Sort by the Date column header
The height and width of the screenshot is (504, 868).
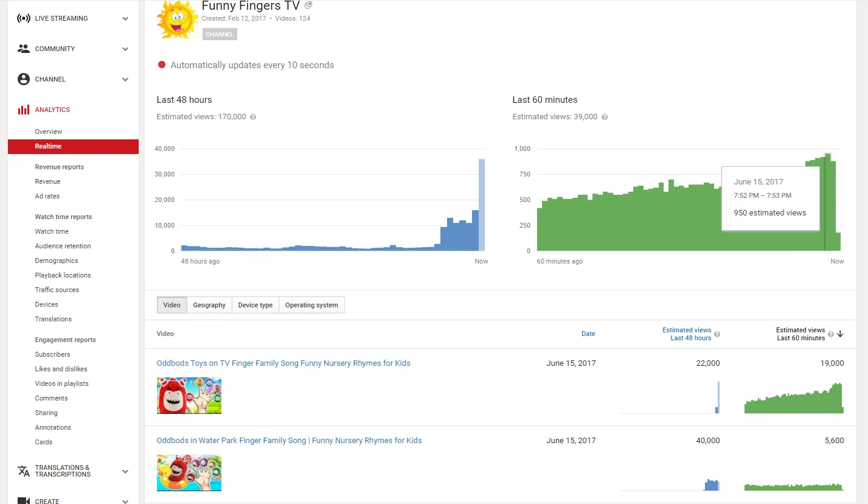pos(588,334)
